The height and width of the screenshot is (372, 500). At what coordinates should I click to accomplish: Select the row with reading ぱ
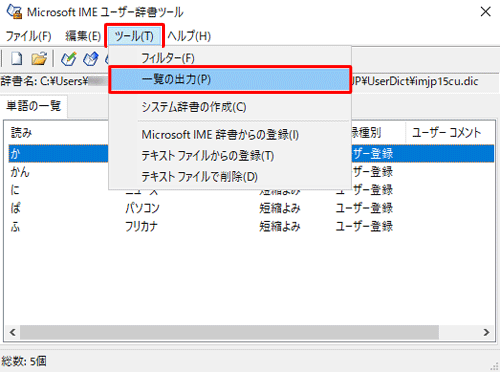click(x=251, y=208)
